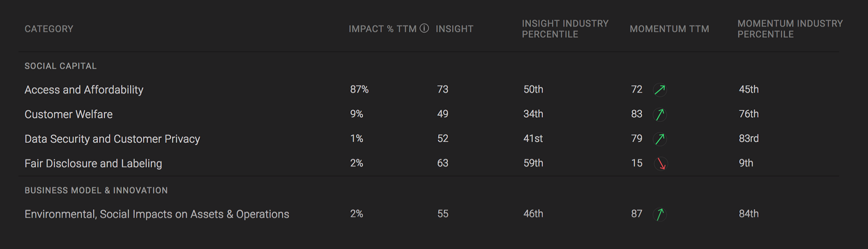868x249 pixels.
Task: Select Environmental, Social Impacts on Assets & Operations
Action: coord(157,214)
